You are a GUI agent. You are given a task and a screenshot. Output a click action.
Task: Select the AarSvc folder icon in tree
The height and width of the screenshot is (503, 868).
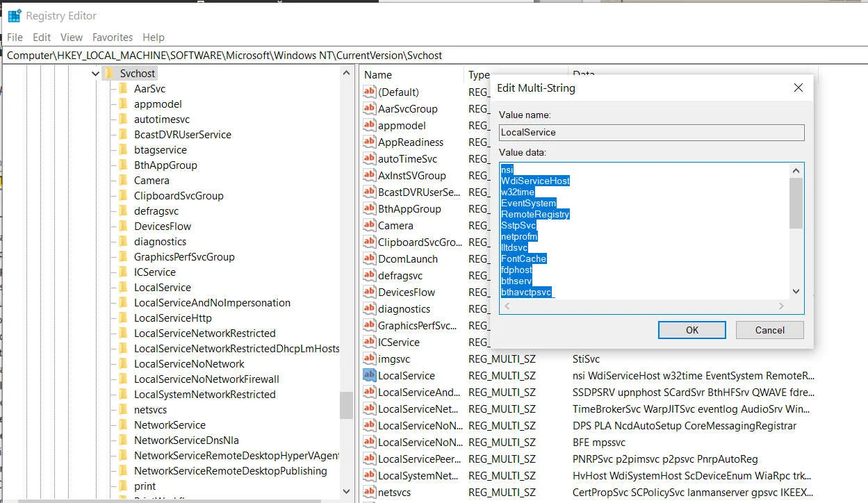click(123, 88)
